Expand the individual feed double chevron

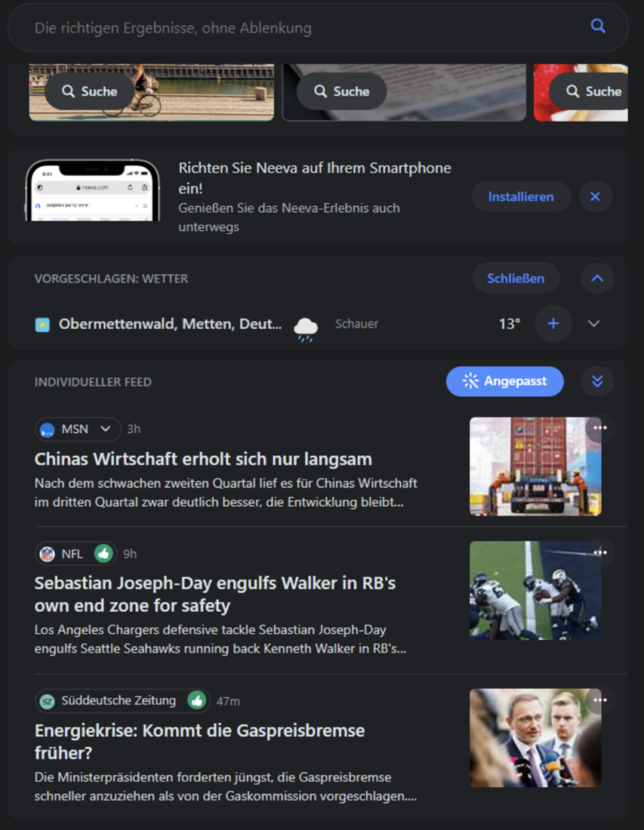[x=597, y=381]
